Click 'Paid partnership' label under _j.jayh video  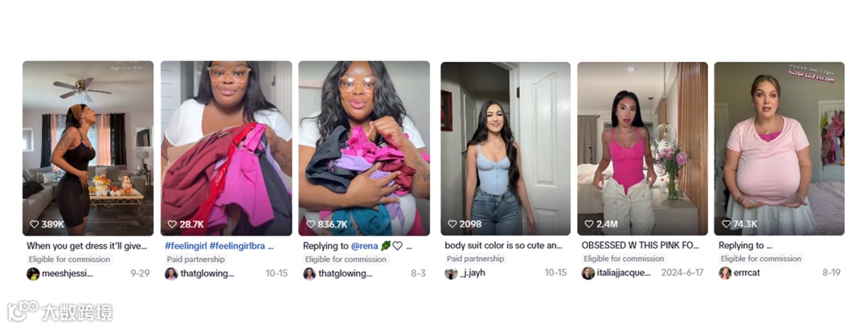tap(476, 259)
